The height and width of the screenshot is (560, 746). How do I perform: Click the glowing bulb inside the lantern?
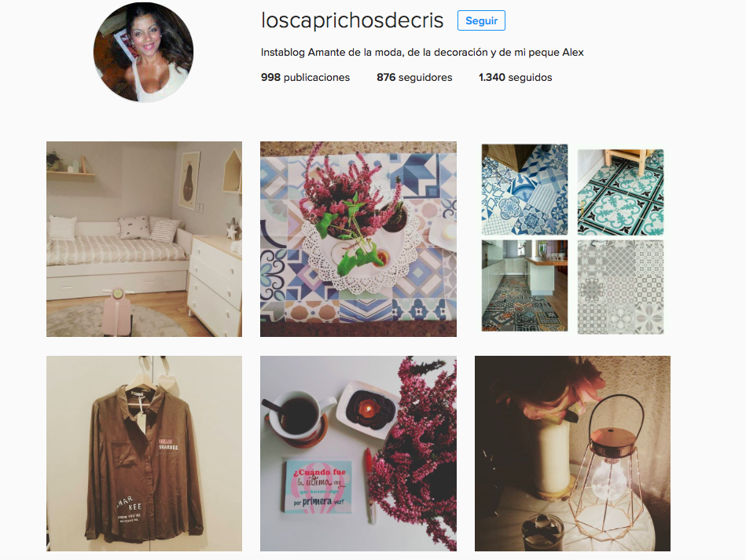[x=610, y=477]
